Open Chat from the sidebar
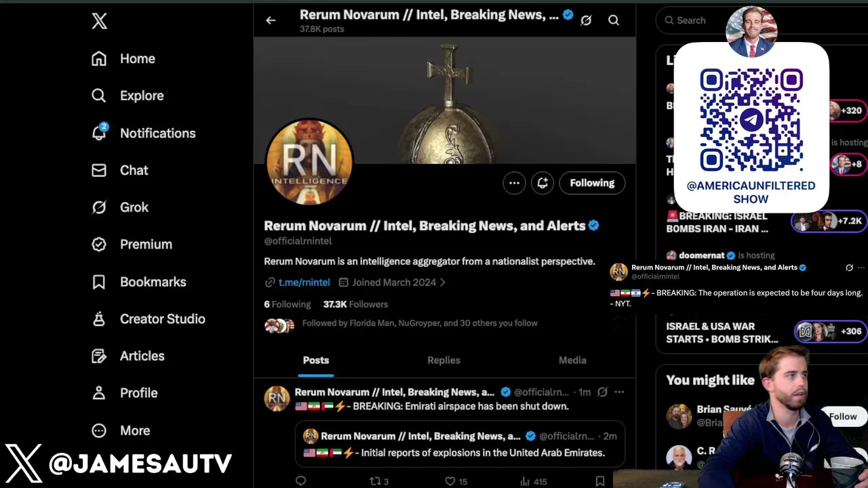 point(120,170)
